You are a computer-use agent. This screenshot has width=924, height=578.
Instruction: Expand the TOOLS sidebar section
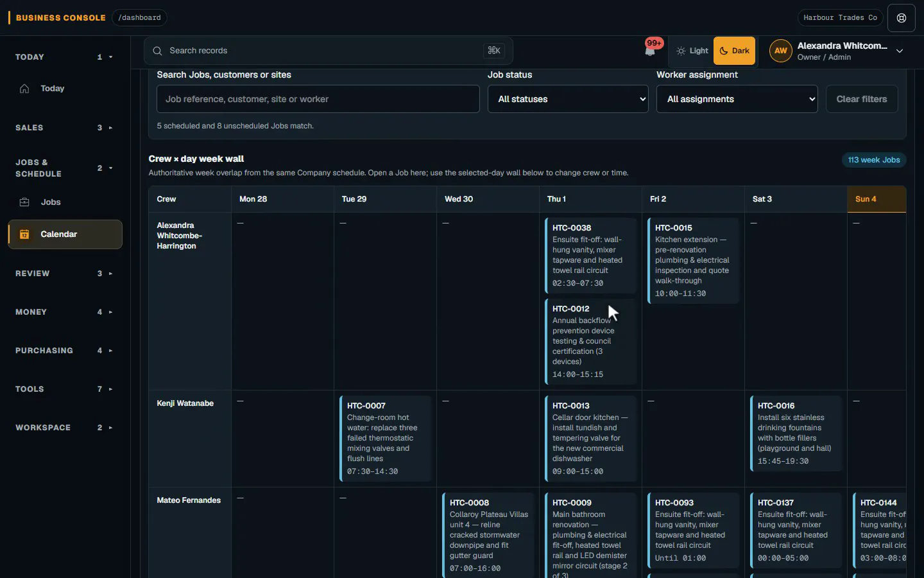64,389
